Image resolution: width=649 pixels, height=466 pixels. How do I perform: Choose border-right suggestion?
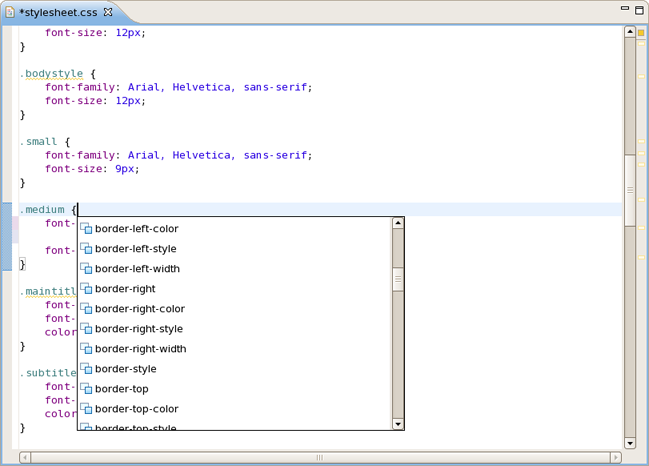pyautogui.click(x=235, y=288)
